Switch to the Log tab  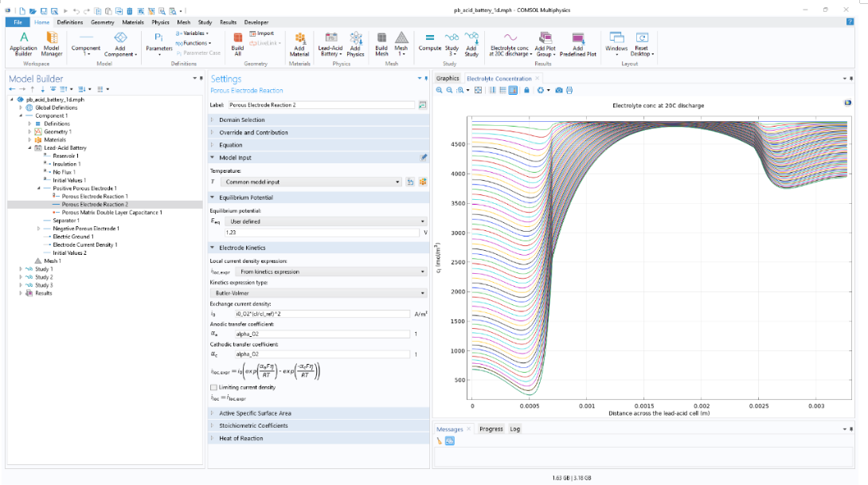(514, 429)
